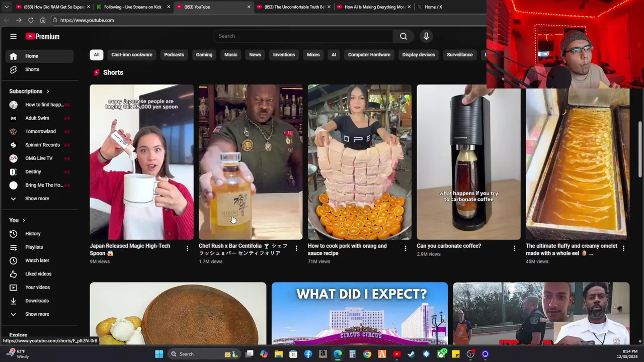Open WHAT DID I EXPECT video thumbnail
The image size is (644, 362).
(360, 313)
